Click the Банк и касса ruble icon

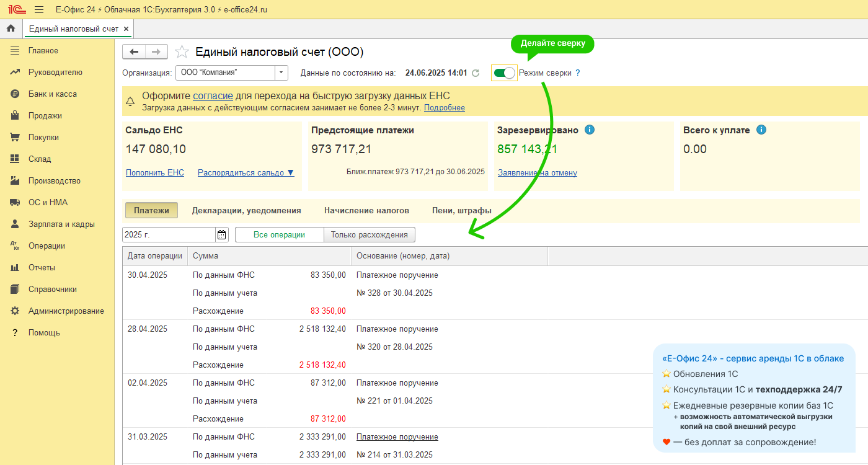15,94
